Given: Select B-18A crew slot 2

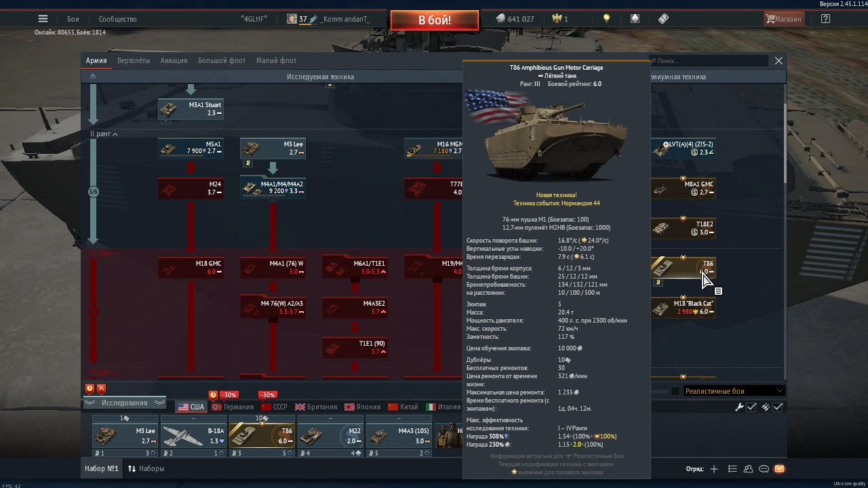Looking at the screenshot, I should (x=193, y=436).
